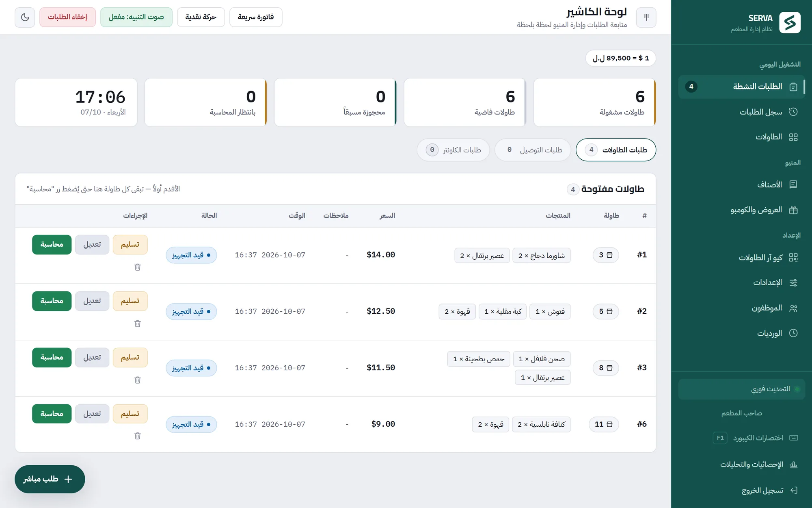Screen dimensions: 812x508
Task: Open الطاولات tables page in the sidebar
Action: pyautogui.click(x=741, y=137)
